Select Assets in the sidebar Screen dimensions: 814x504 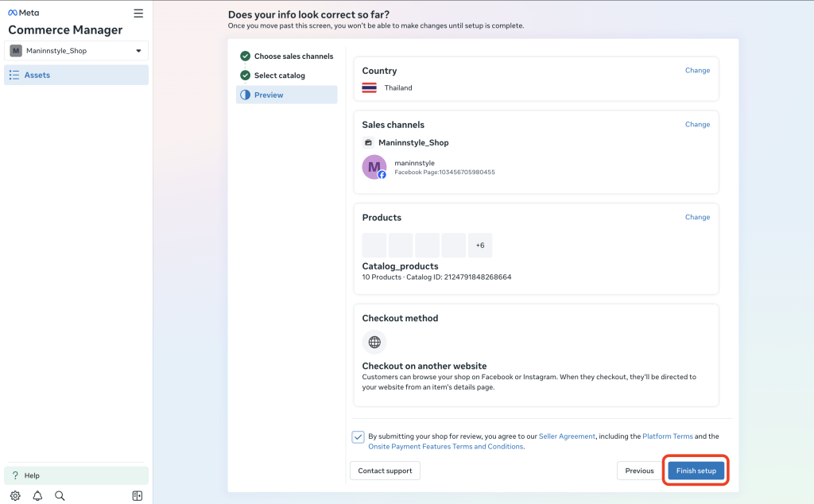point(76,76)
